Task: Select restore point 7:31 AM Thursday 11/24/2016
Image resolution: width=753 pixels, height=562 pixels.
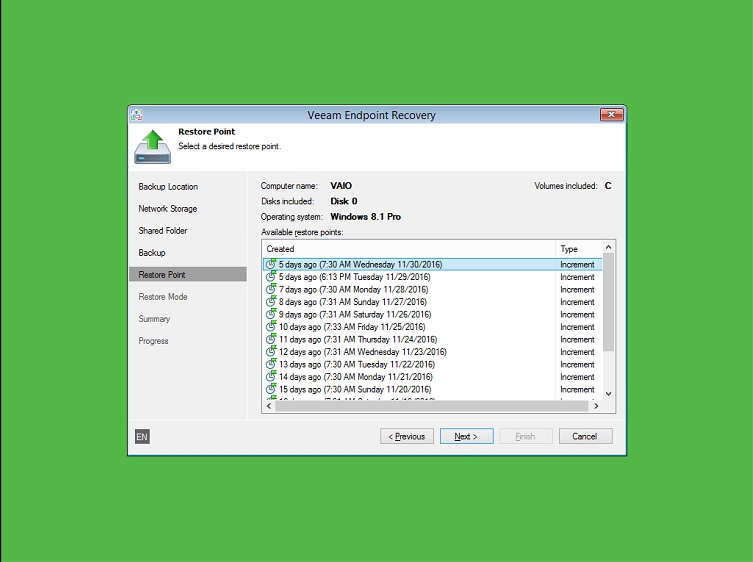Action: point(432,339)
